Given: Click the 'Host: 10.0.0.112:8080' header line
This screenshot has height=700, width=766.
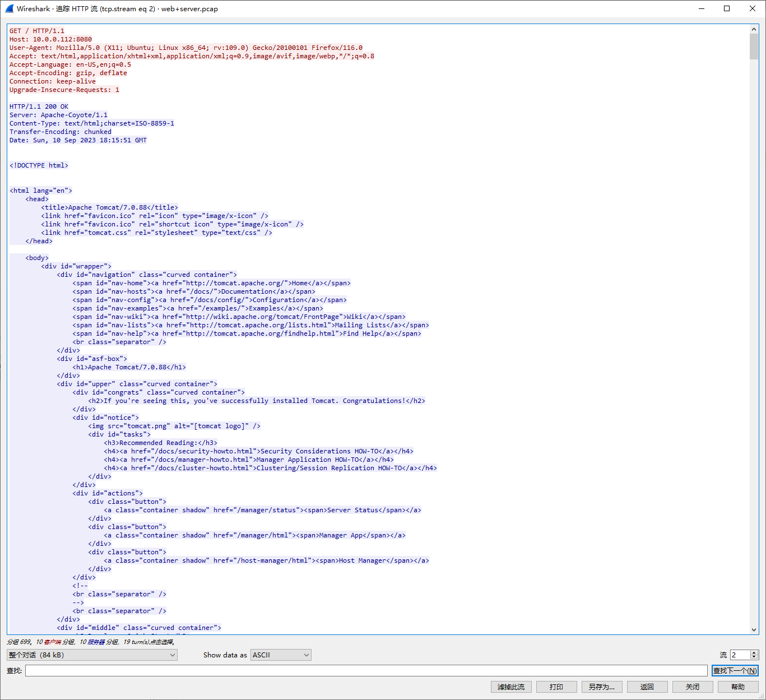Looking at the screenshot, I should [x=50, y=39].
